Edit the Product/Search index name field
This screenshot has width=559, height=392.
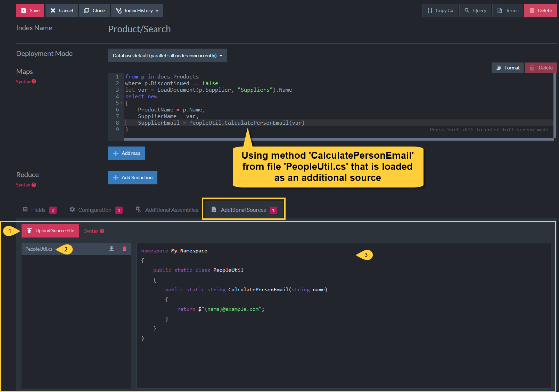(139, 29)
